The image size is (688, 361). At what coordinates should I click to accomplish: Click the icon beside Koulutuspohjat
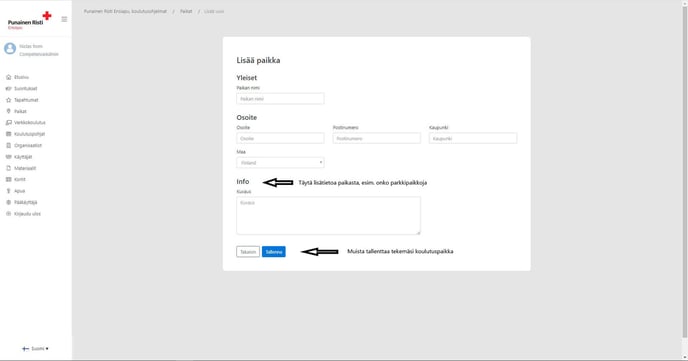click(x=8, y=134)
